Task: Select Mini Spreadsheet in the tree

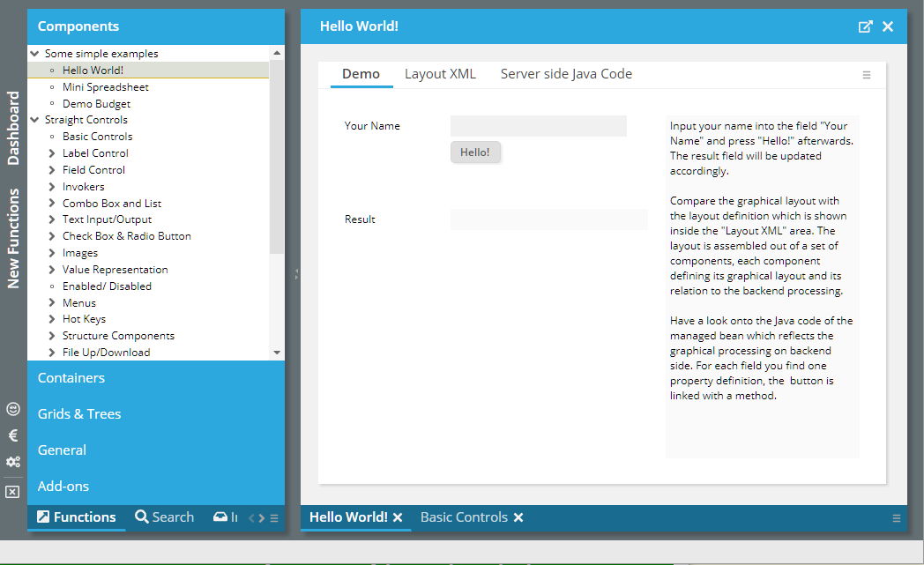Action: pos(105,87)
